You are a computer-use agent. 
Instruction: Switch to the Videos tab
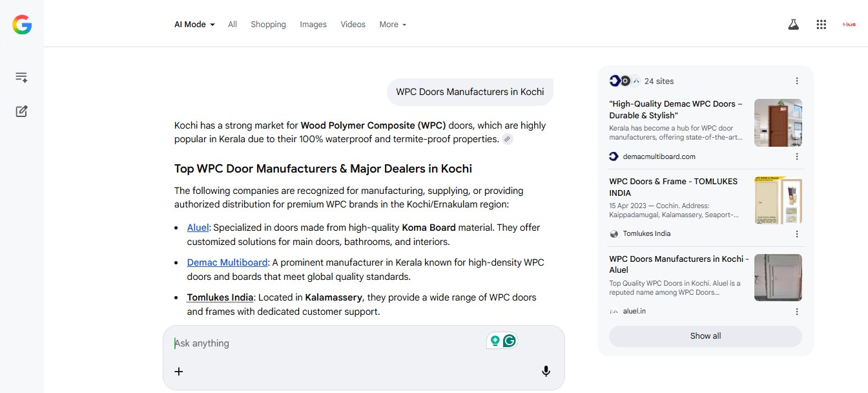353,25
